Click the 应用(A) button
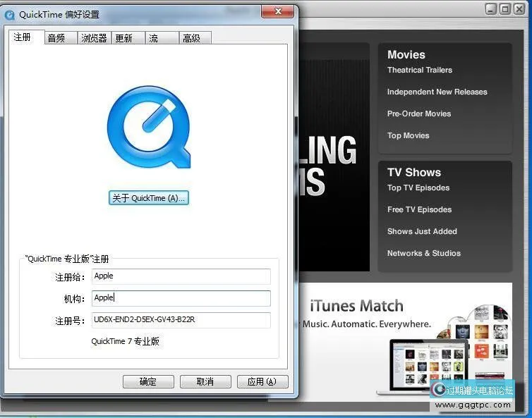The width and height of the screenshot is (532, 418). [262, 381]
